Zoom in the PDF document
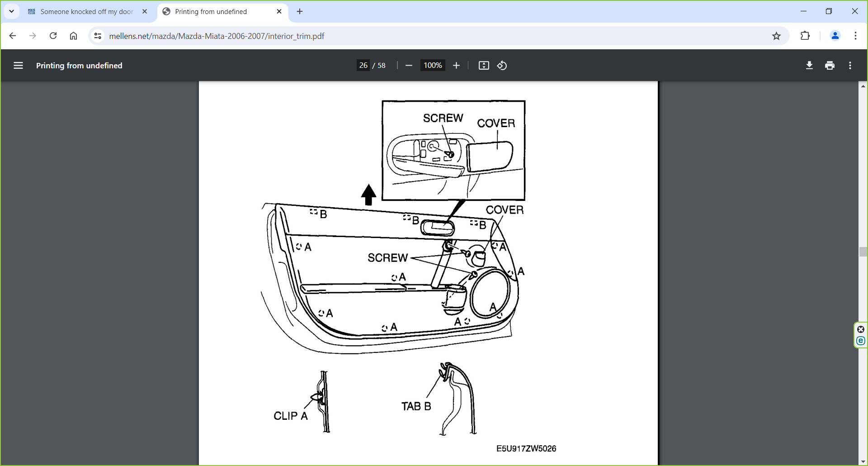 point(456,66)
